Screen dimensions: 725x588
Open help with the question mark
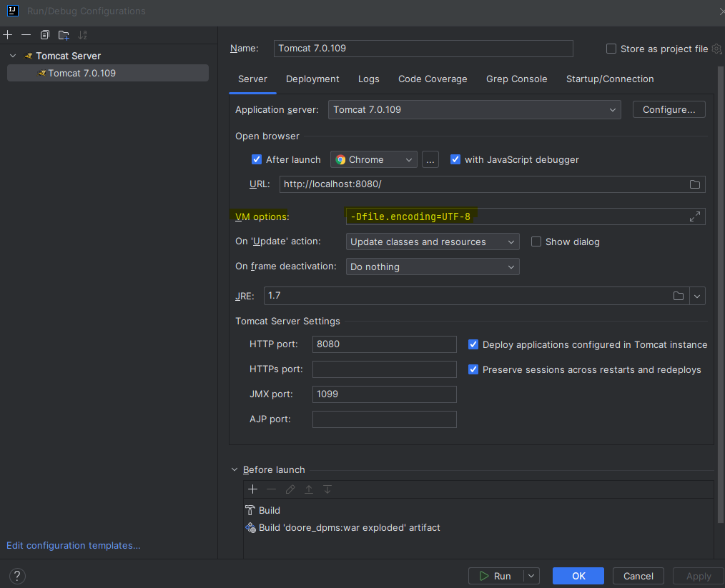pos(17,576)
